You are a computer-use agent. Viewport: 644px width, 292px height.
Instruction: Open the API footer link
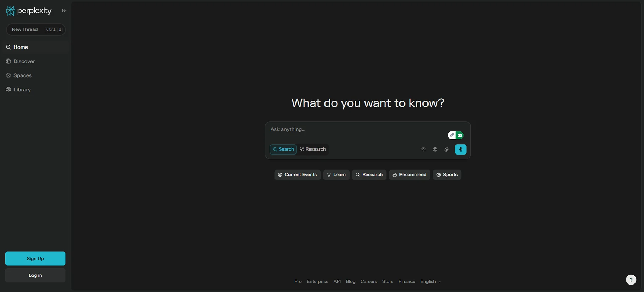(x=337, y=282)
